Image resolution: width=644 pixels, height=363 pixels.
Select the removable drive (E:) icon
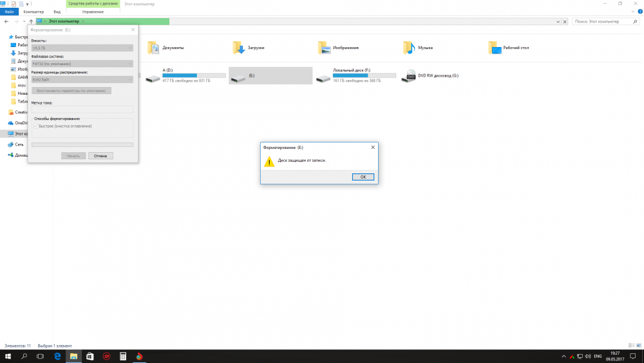(238, 77)
